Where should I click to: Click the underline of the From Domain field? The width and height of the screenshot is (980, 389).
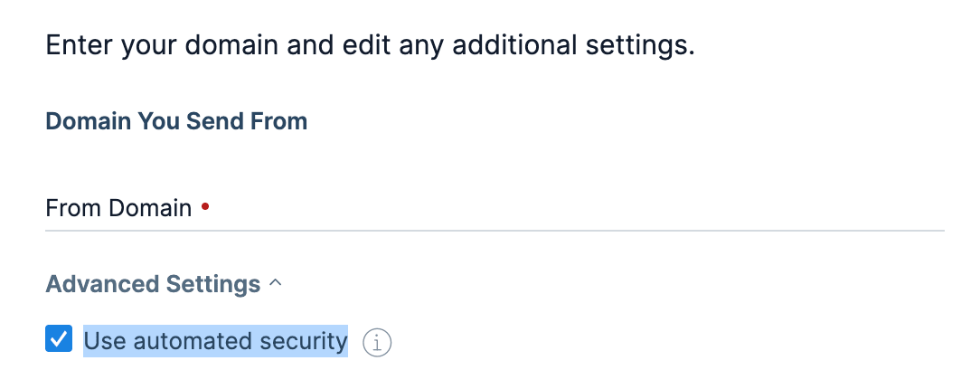(x=495, y=229)
